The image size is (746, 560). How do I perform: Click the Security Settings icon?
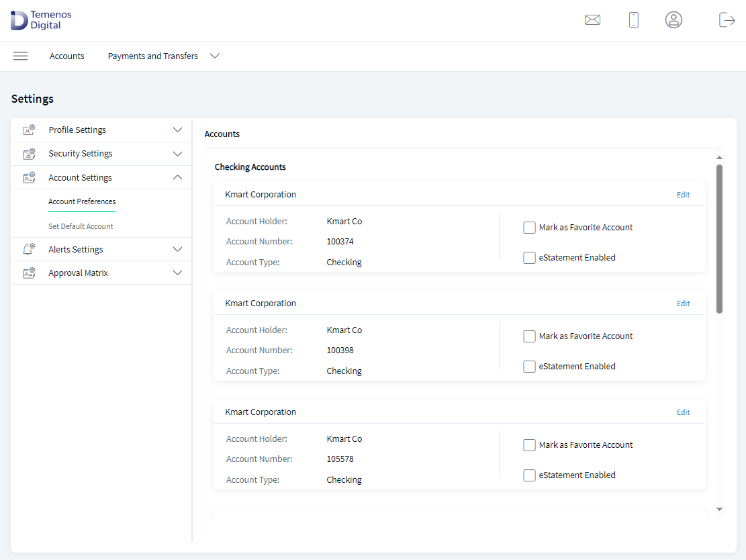click(29, 154)
